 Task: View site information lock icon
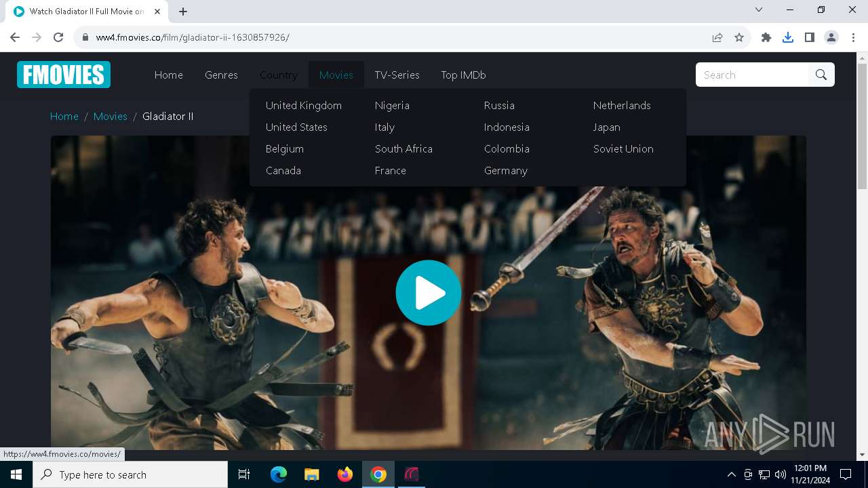click(x=85, y=37)
